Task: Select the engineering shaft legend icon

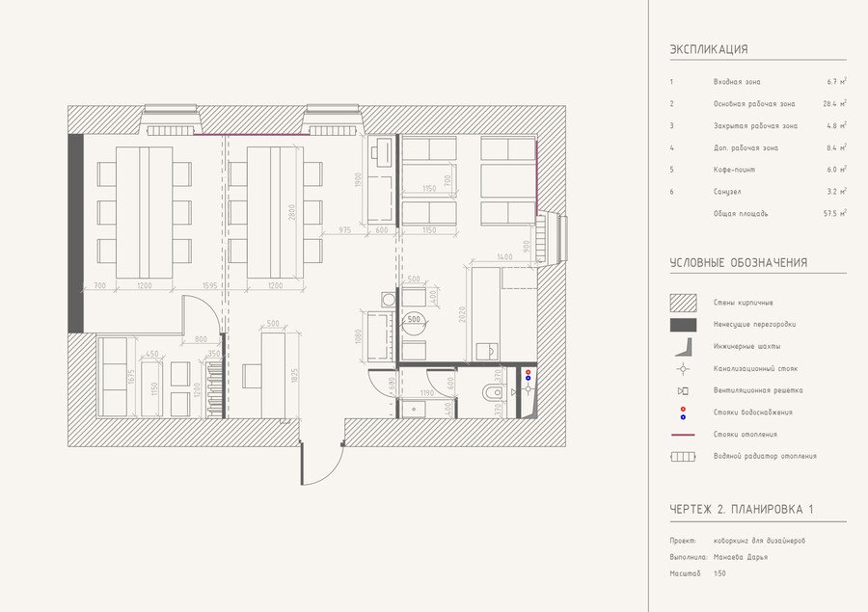Action: click(683, 346)
